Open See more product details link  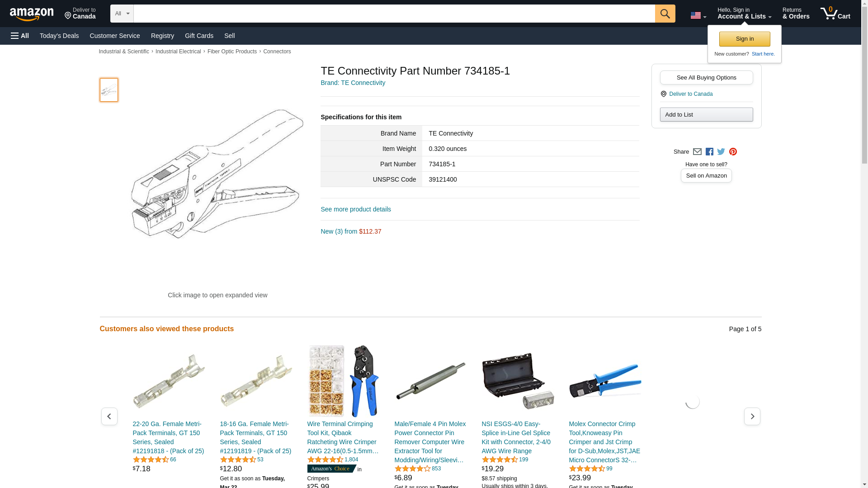pos(356,209)
